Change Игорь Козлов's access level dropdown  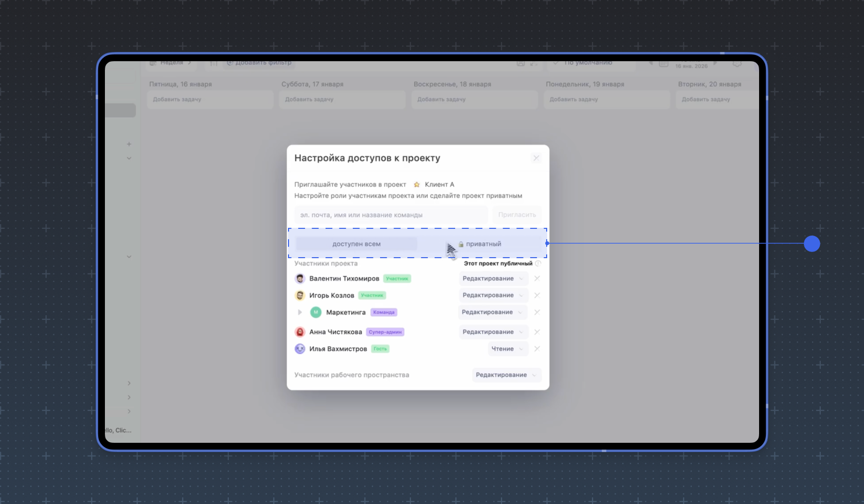[493, 295]
